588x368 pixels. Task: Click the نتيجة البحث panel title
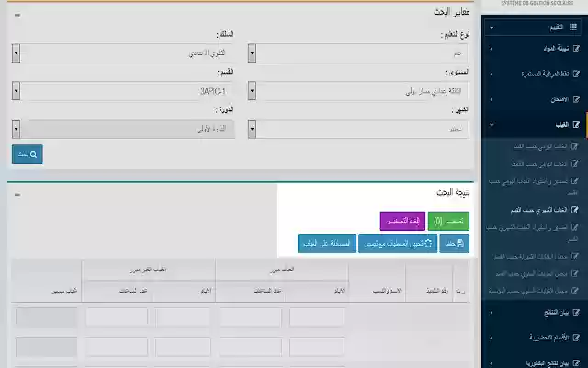[x=453, y=192]
